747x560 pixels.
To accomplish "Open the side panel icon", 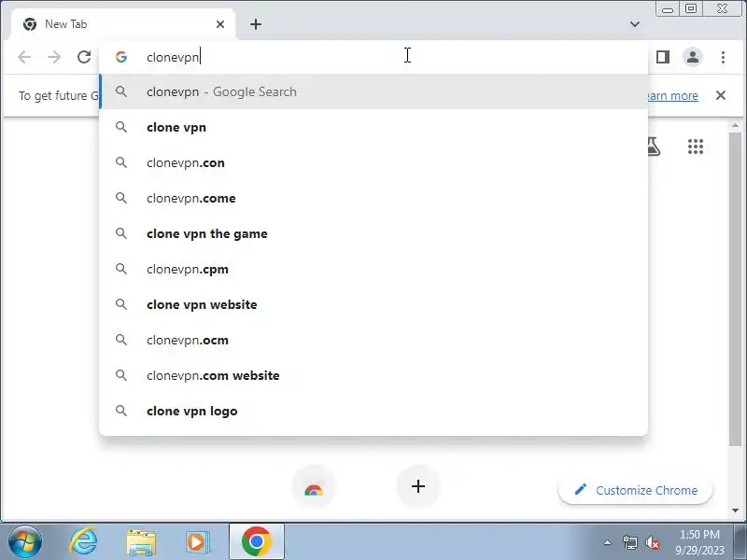I will pyautogui.click(x=663, y=57).
